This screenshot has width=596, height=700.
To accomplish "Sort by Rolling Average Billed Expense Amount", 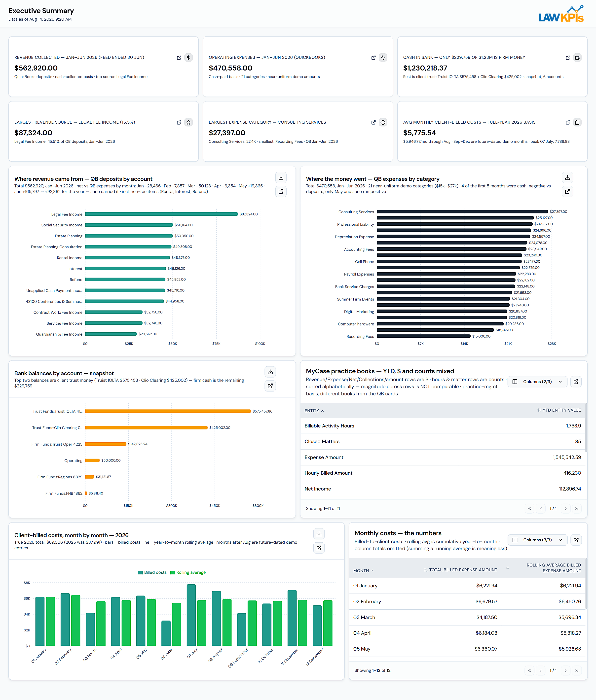I will click(544, 568).
